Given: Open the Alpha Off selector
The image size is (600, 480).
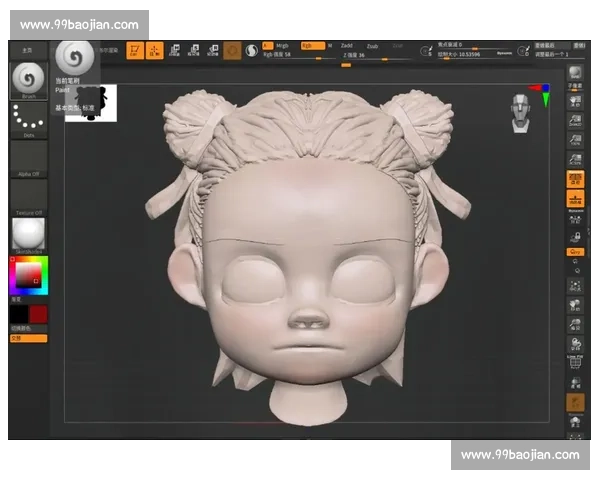Looking at the screenshot, I should click(x=28, y=160).
